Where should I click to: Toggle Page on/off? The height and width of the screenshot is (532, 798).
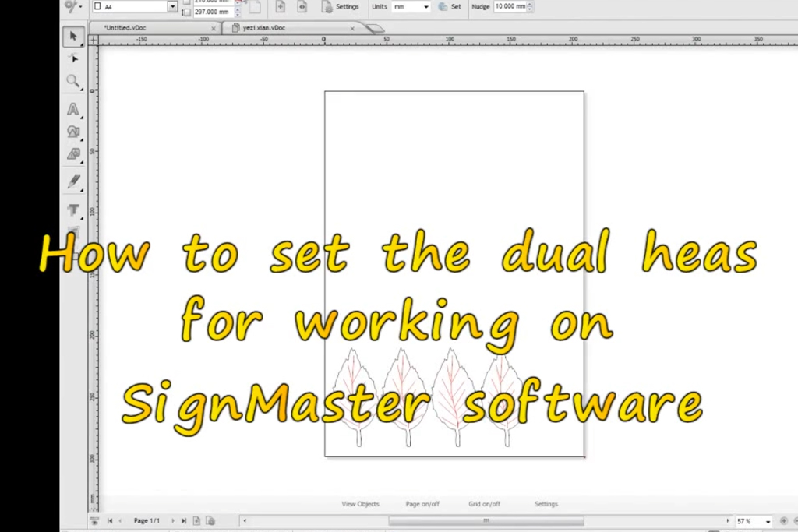click(422, 504)
